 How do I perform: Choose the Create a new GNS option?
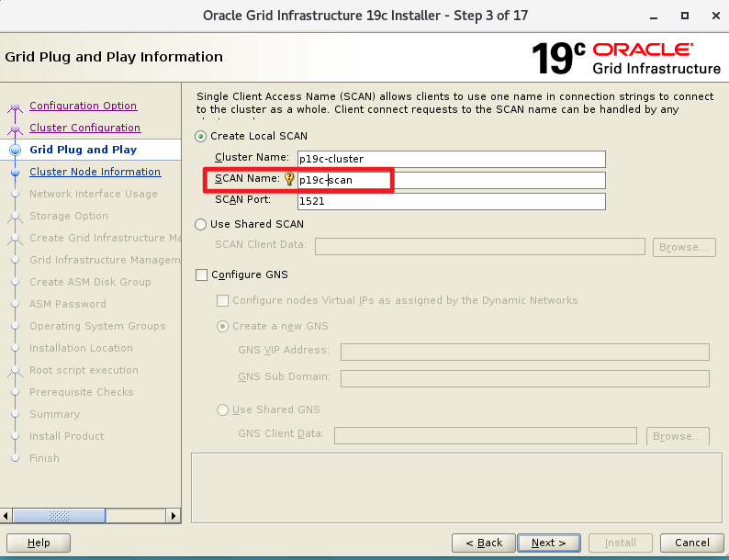[x=223, y=326]
